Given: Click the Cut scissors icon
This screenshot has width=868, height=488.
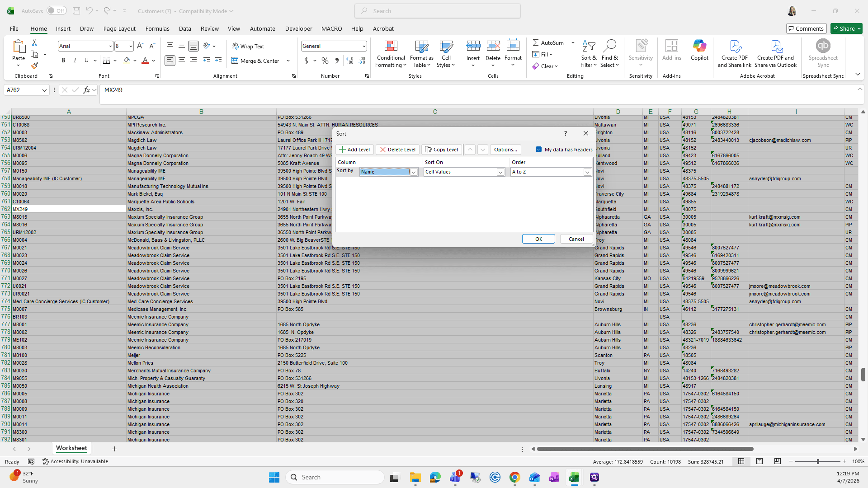Looking at the screenshot, I should coord(34,42).
